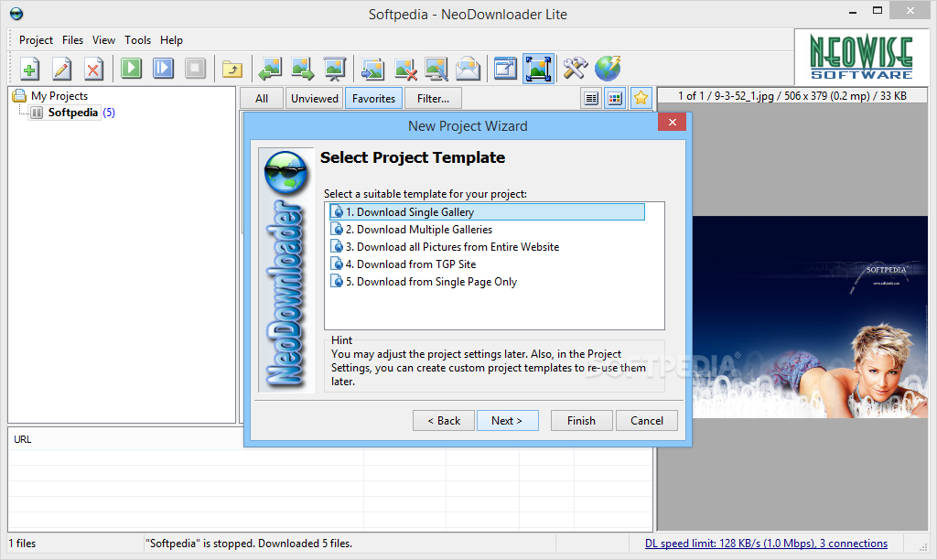
Task: Click the open in external window icon
Action: pos(505,68)
